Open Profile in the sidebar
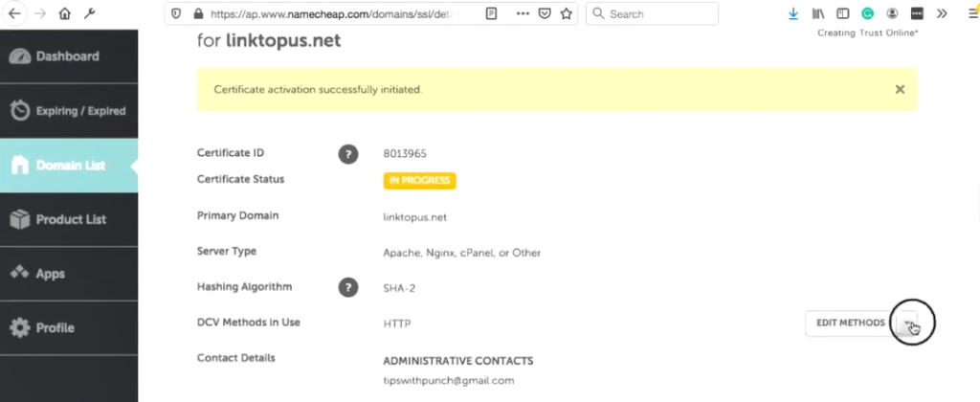 click(x=69, y=327)
